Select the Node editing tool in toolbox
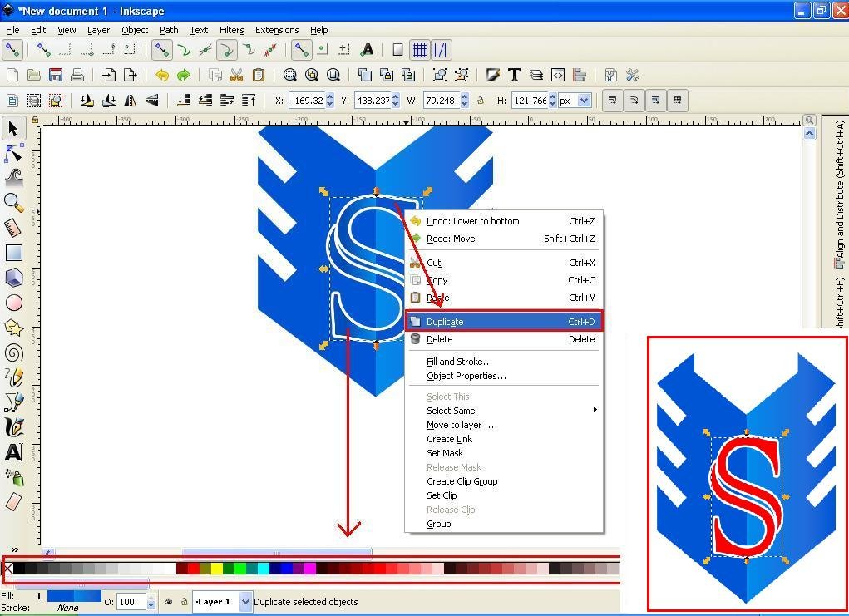The image size is (849, 616). (x=13, y=154)
